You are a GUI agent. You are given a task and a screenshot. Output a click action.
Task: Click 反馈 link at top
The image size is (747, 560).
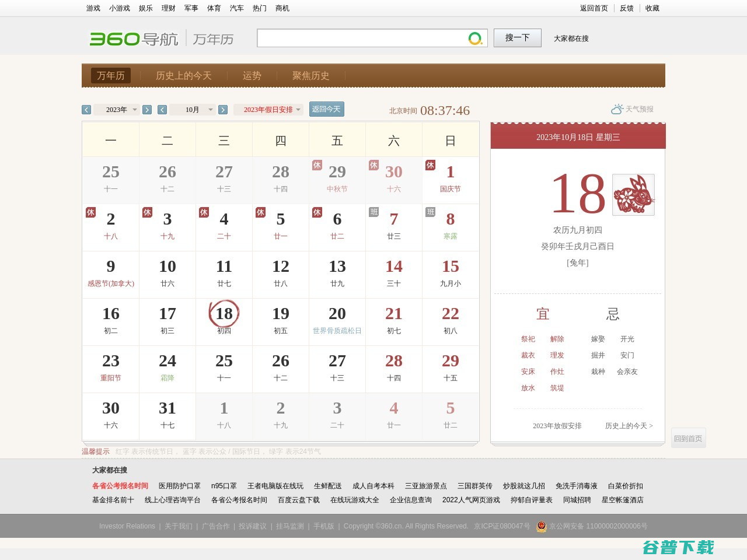[x=627, y=8]
